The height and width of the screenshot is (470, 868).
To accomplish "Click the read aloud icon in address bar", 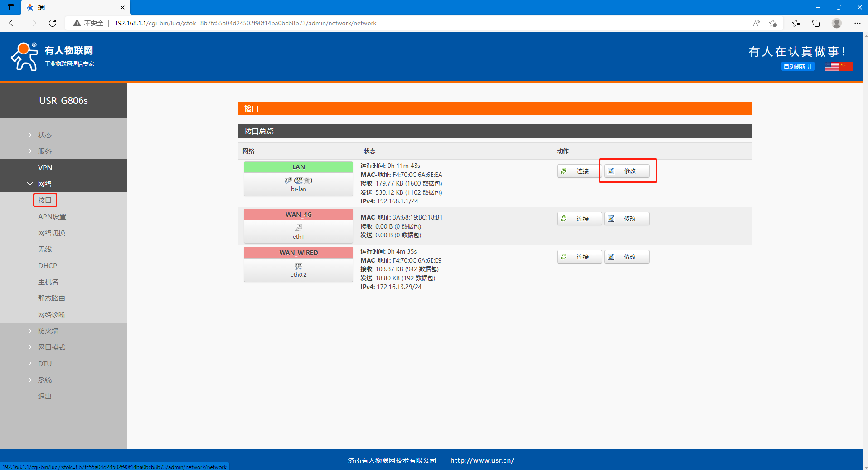I will [756, 23].
